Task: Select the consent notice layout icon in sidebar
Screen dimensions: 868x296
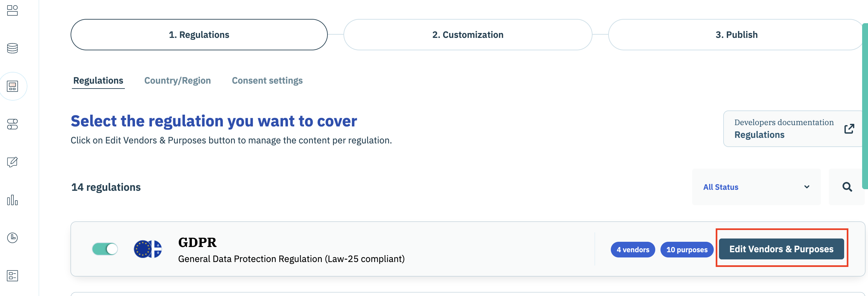Action: (12, 86)
